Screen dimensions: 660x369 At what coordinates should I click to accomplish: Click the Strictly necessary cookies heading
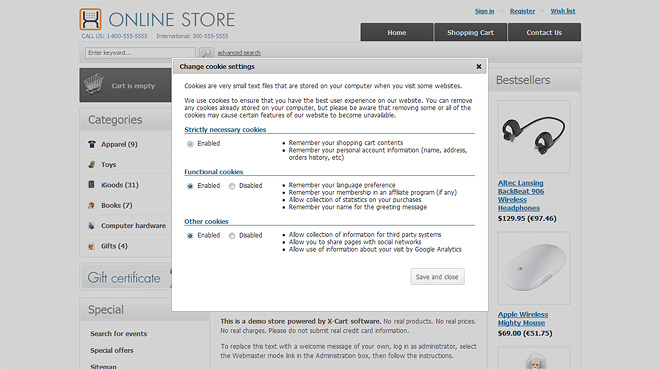pyautogui.click(x=225, y=130)
